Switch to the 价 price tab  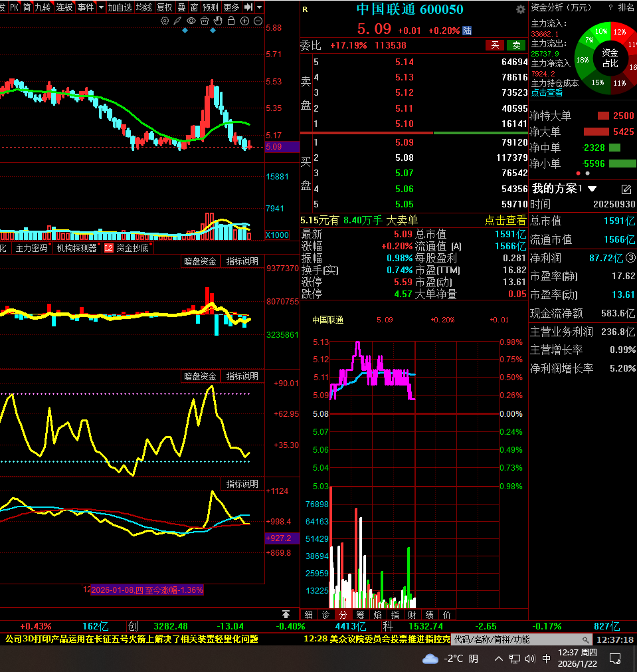[447, 615]
